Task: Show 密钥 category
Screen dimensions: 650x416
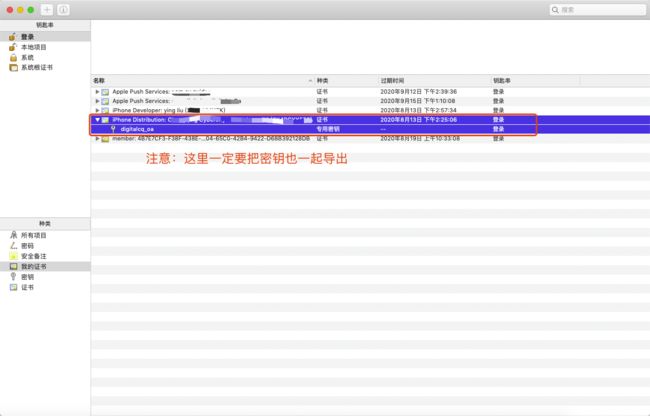Action: (x=45, y=276)
